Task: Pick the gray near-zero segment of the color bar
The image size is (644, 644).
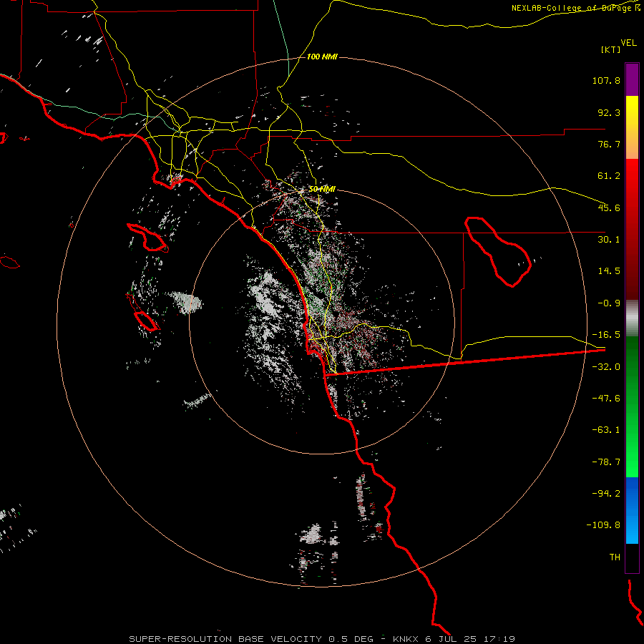Action: 632,318
